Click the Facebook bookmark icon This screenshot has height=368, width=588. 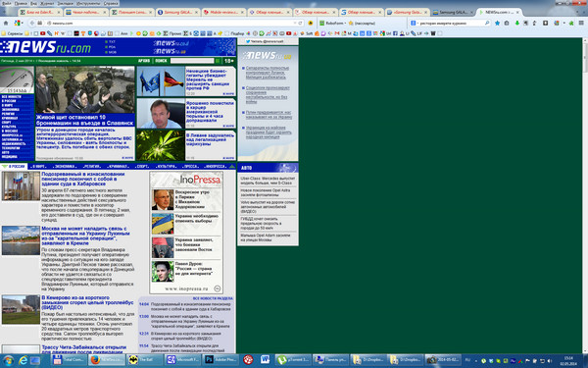(x=395, y=33)
